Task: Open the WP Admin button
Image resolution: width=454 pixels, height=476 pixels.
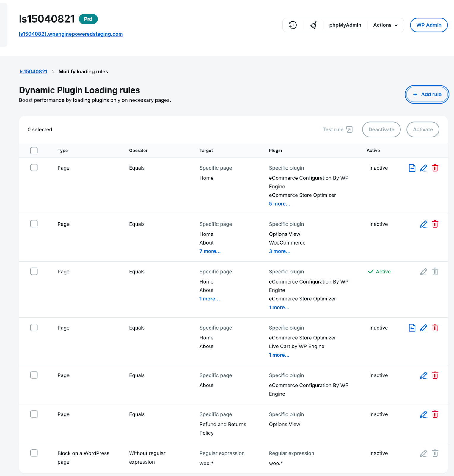Action: pyautogui.click(x=428, y=25)
